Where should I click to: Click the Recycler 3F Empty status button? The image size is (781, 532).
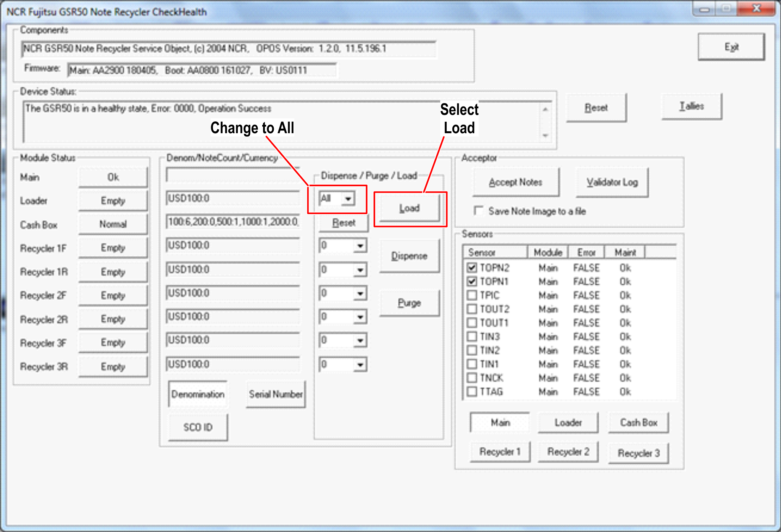[x=113, y=343]
